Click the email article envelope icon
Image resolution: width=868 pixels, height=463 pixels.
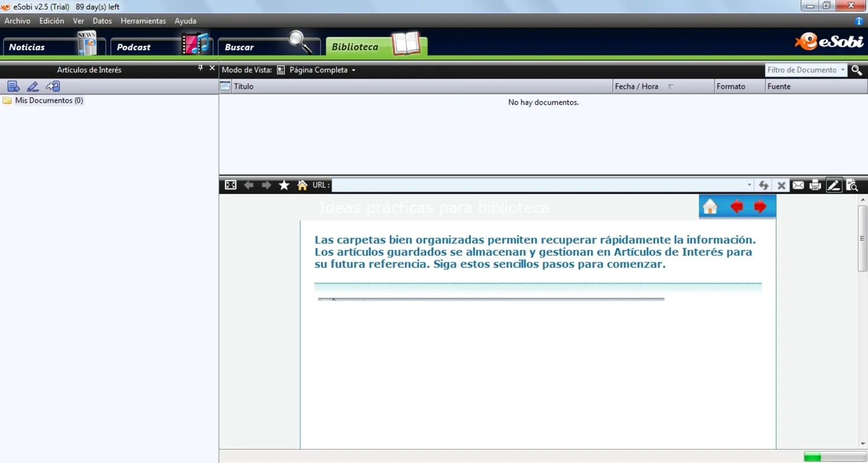click(x=798, y=185)
